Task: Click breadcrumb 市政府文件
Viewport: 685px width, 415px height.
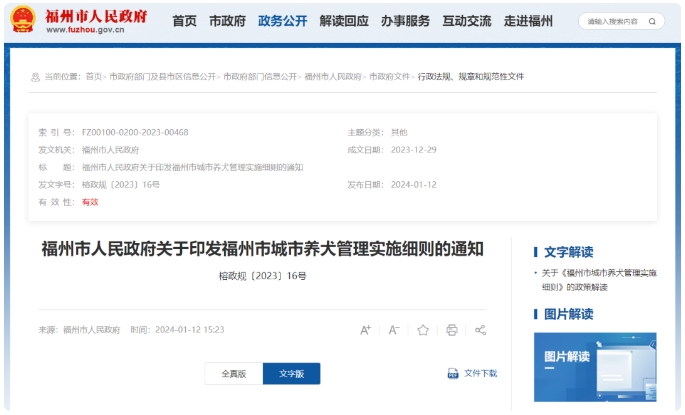Action: tap(390, 77)
